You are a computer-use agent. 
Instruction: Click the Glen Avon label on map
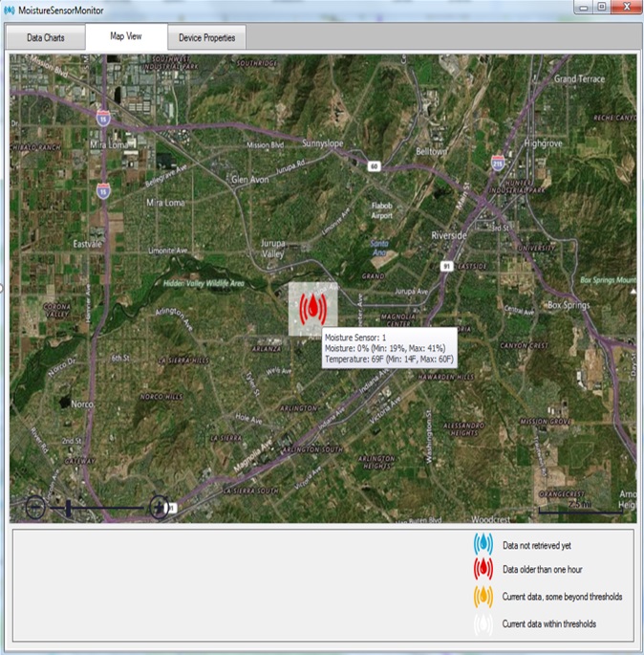250,180
